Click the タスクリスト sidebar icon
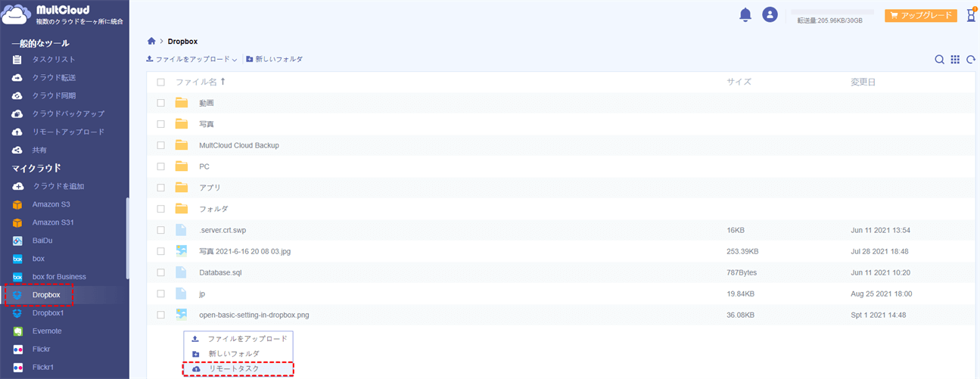 (17, 59)
